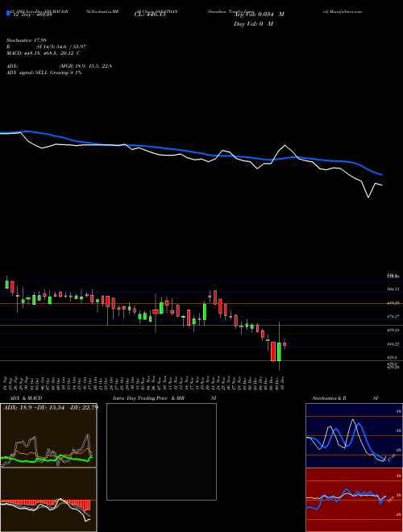
Task: Click the tall green candlestick near chart end
Action: [x=279, y=351]
